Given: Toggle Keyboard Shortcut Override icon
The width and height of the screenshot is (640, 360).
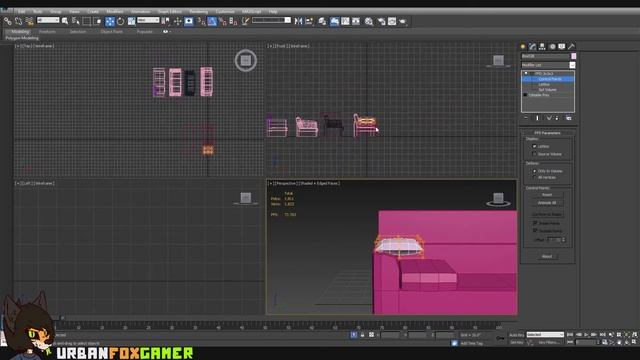Looking at the screenshot, I should (x=189, y=21).
